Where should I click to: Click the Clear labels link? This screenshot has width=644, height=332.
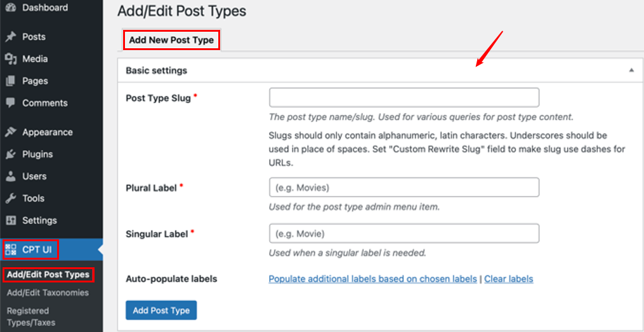[508, 279]
